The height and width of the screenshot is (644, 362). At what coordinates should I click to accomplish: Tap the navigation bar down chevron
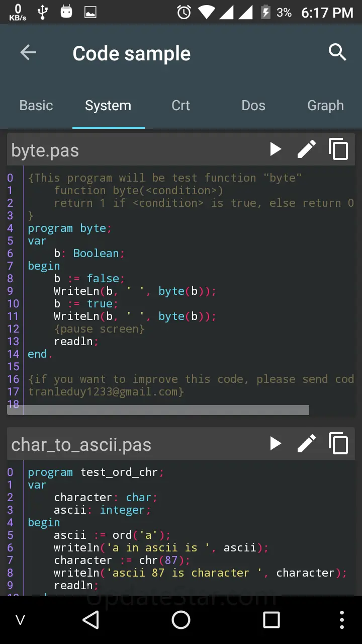(20, 620)
